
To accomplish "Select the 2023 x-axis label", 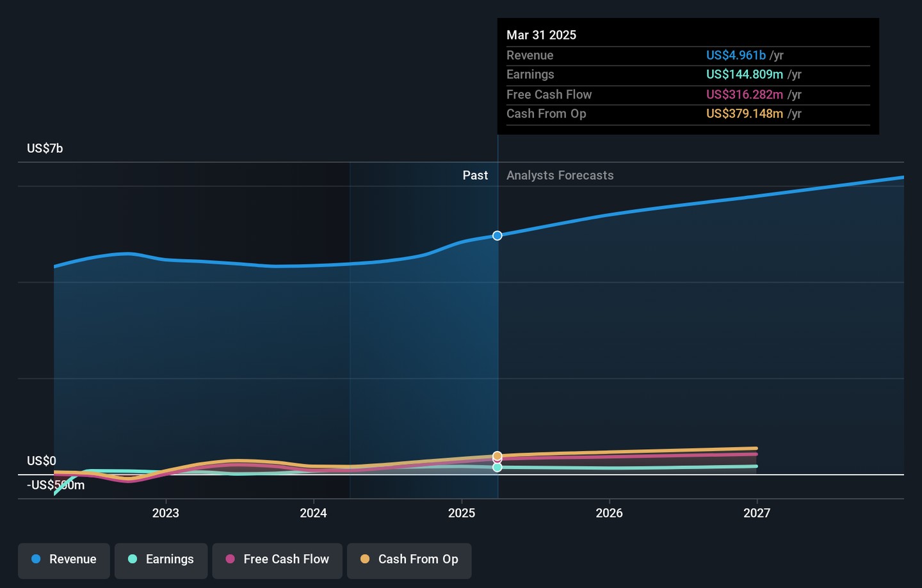I will click(x=166, y=513).
